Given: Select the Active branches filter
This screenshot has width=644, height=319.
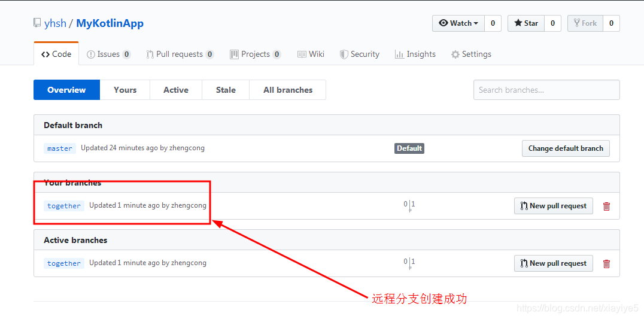Looking at the screenshot, I should pos(176,90).
